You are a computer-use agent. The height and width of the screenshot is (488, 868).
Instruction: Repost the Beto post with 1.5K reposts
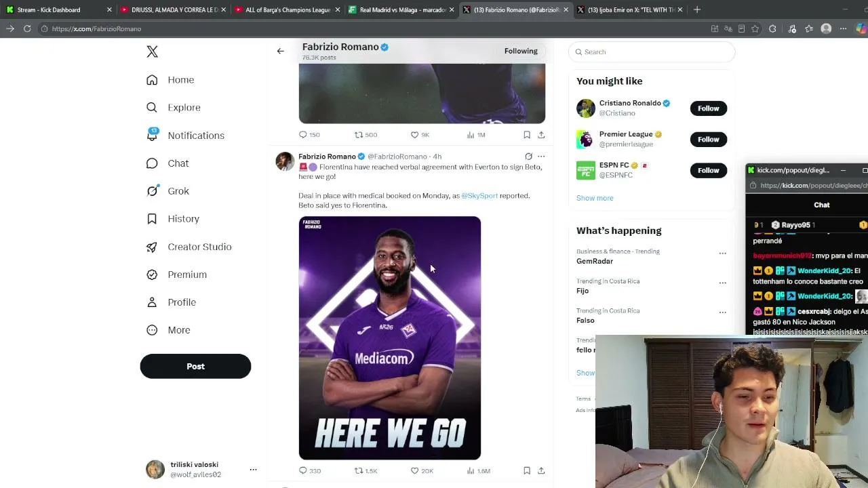click(x=366, y=470)
